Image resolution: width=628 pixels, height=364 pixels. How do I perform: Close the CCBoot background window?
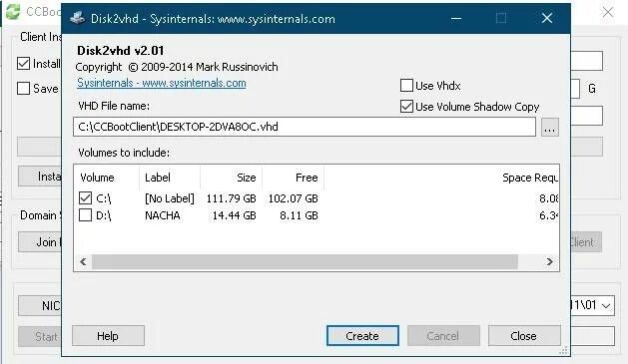(608, 12)
